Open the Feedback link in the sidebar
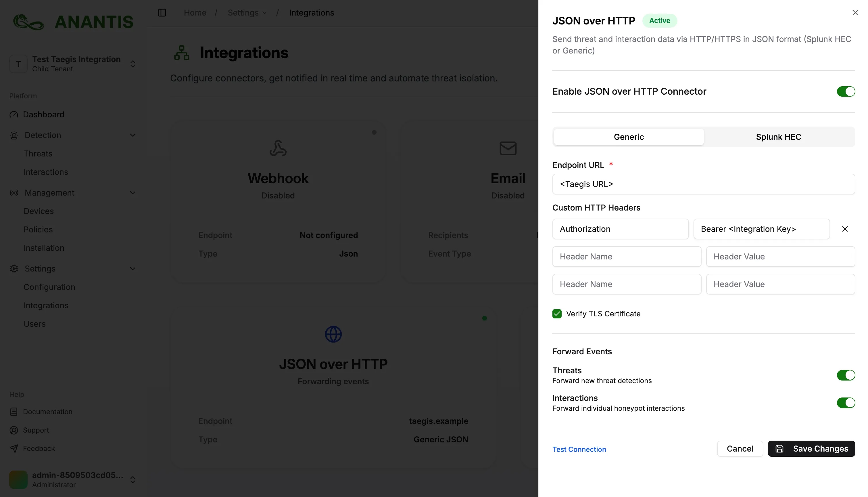 (39, 448)
